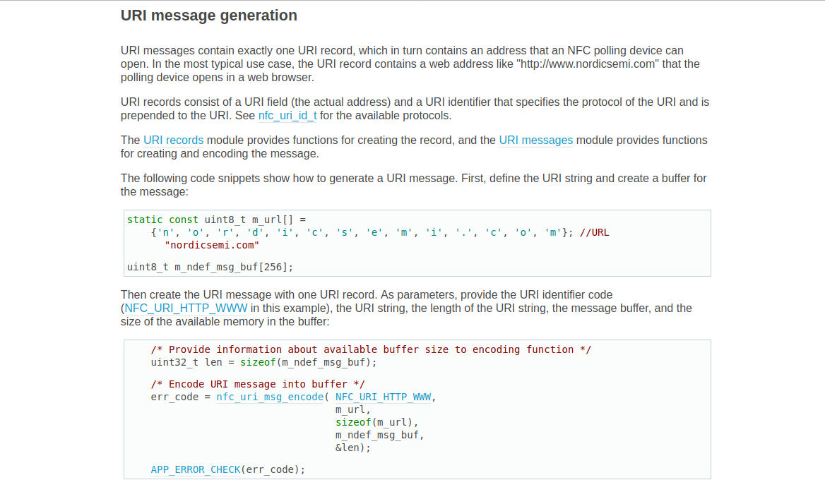Screen dimensions: 825x504
Task: Open the nfc_uri_id_t link
Action: [287, 116]
